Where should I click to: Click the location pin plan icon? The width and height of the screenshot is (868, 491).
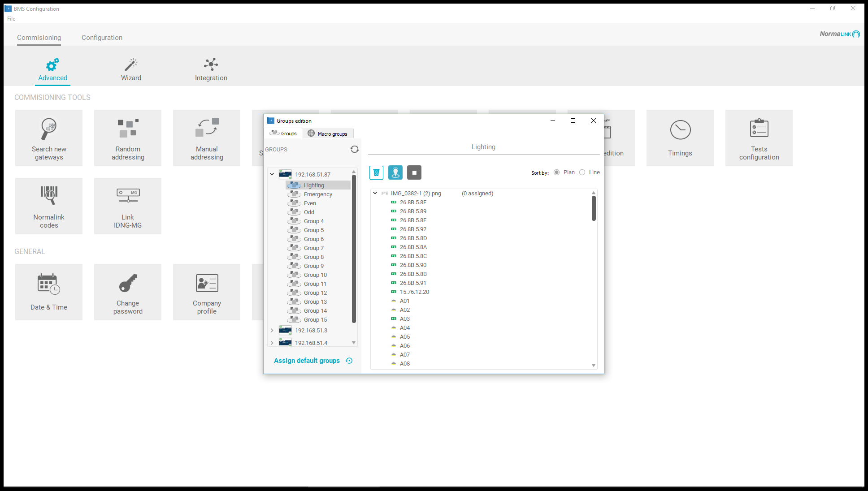pyautogui.click(x=395, y=172)
